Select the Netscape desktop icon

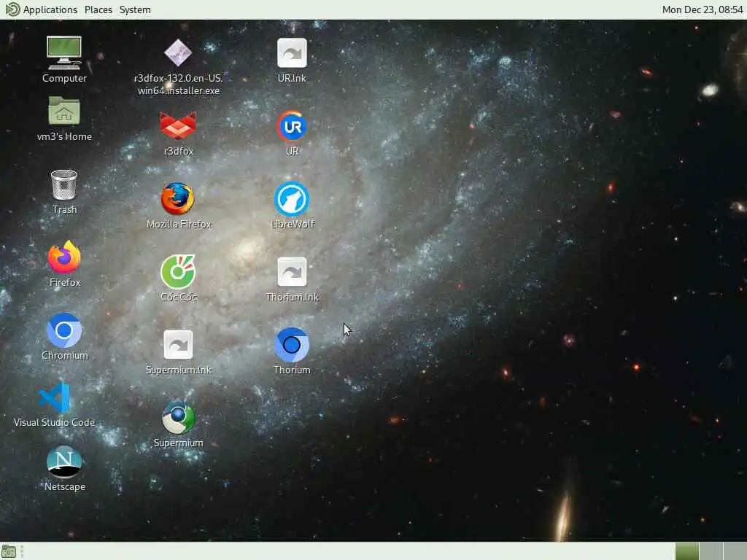pyautogui.click(x=64, y=462)
